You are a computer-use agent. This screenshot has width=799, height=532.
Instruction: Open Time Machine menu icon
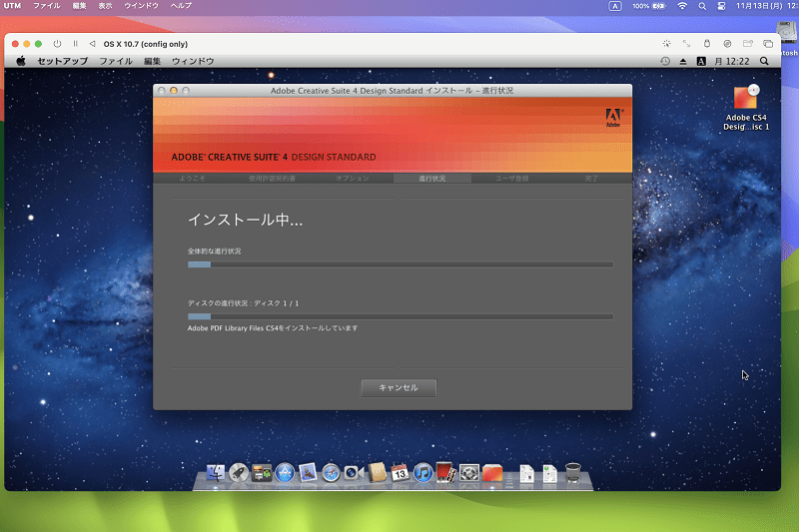665,61
